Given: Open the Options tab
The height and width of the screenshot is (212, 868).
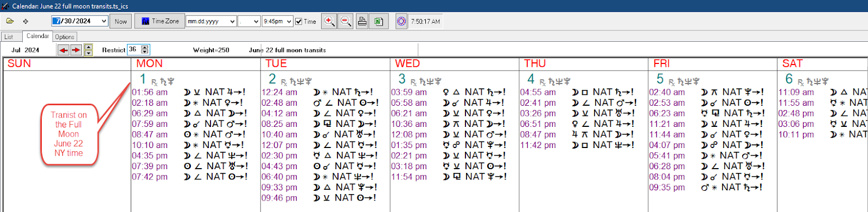Looking at the screenshot, I should coord(65,37).
